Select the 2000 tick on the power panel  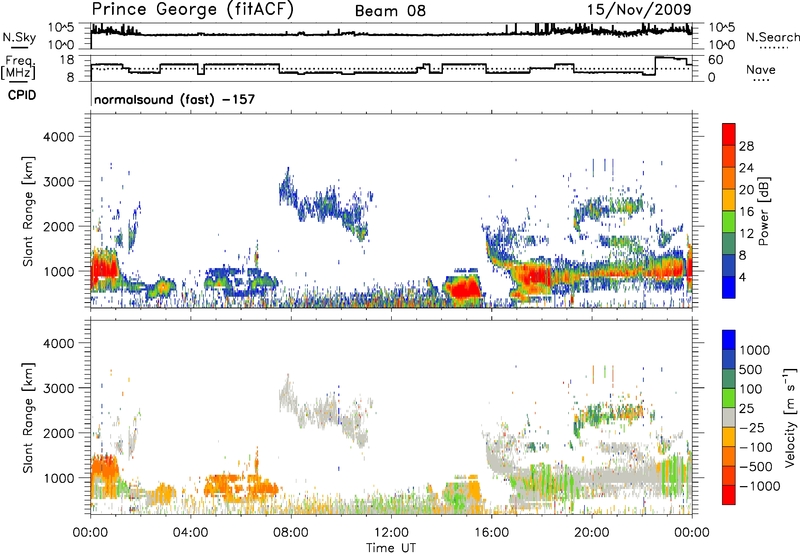click(x=59, y=226)
